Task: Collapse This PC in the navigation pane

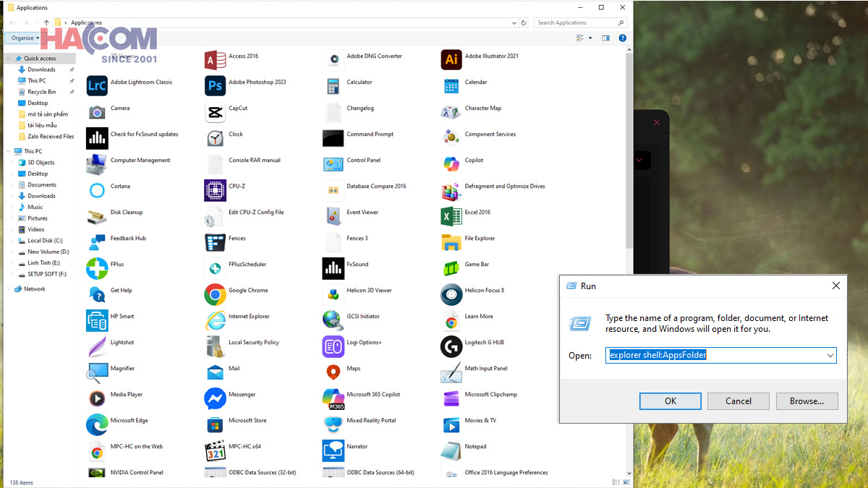Action: [x=9, y=151]
